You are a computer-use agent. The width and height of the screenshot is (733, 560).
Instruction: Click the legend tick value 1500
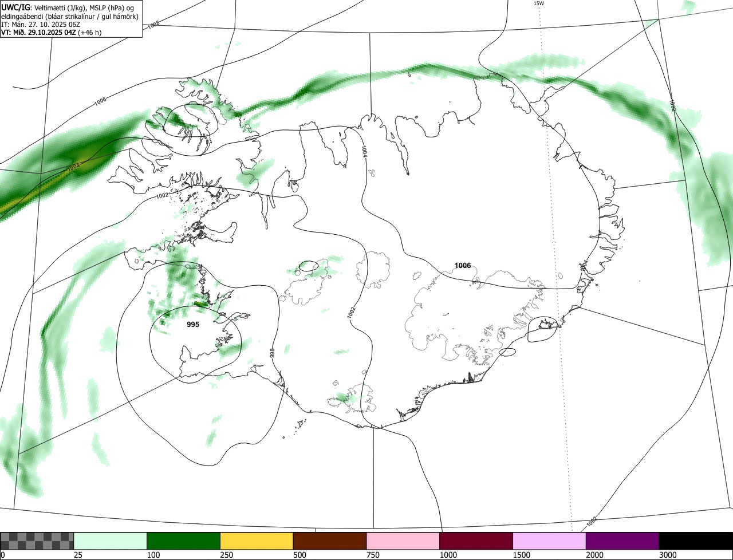click(x=521, y=555)
